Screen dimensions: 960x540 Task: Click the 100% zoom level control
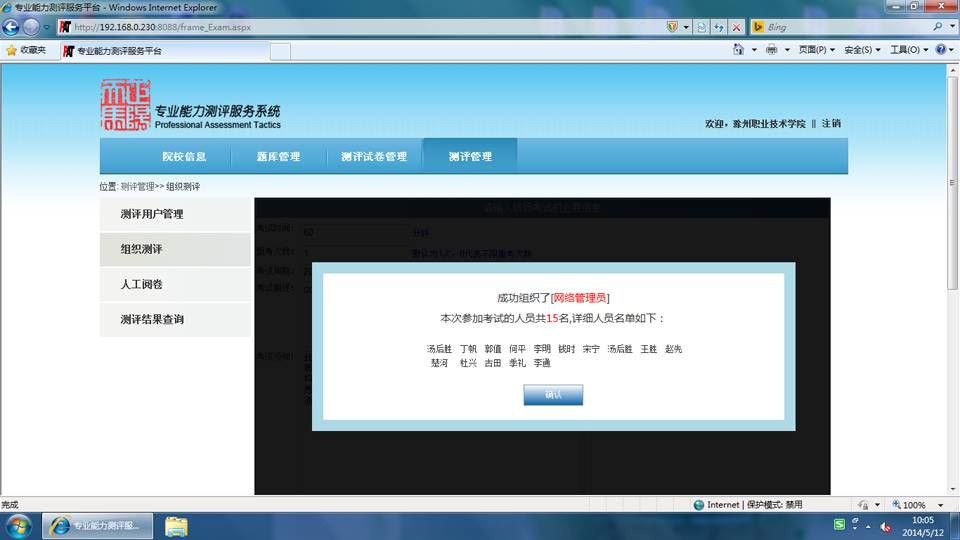click(909, 505)
